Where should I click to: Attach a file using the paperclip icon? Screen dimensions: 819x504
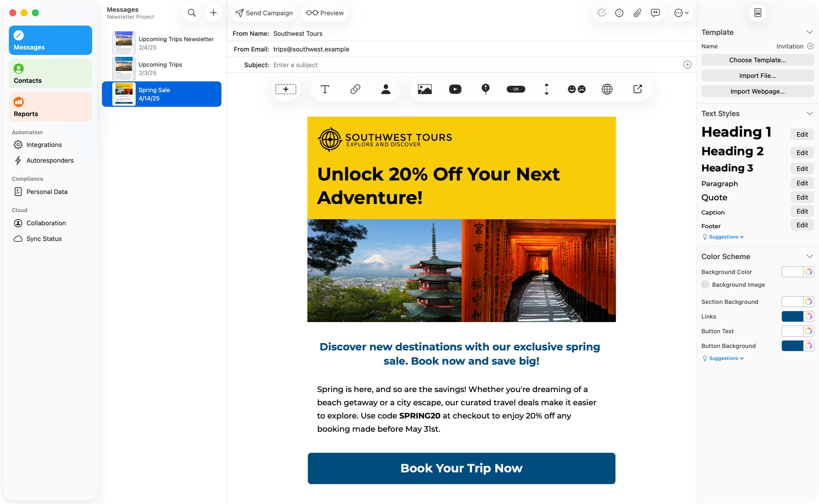638,13
